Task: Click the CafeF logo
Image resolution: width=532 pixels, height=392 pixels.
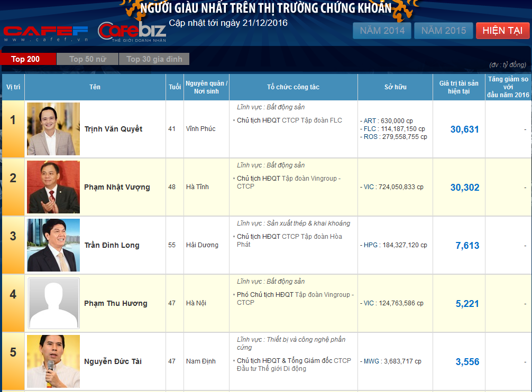Action: coord(47,33)
